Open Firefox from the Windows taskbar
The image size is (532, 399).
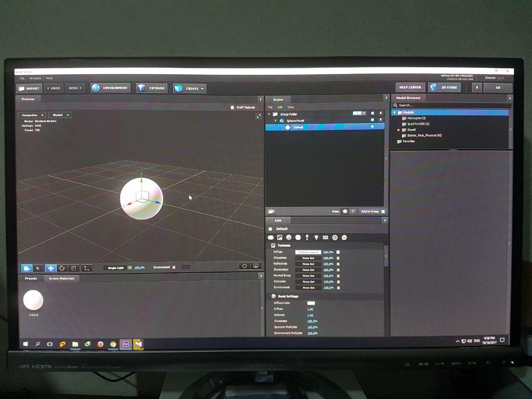point(100,344)
